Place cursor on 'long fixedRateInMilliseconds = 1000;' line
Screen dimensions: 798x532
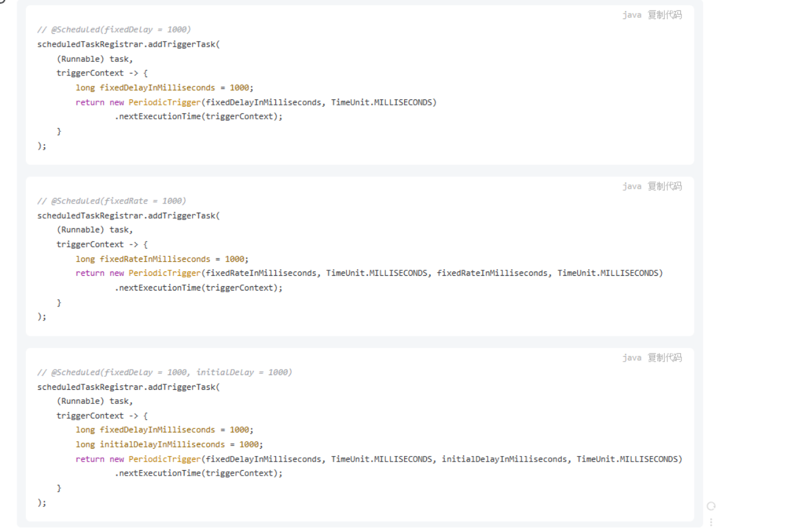163,259
